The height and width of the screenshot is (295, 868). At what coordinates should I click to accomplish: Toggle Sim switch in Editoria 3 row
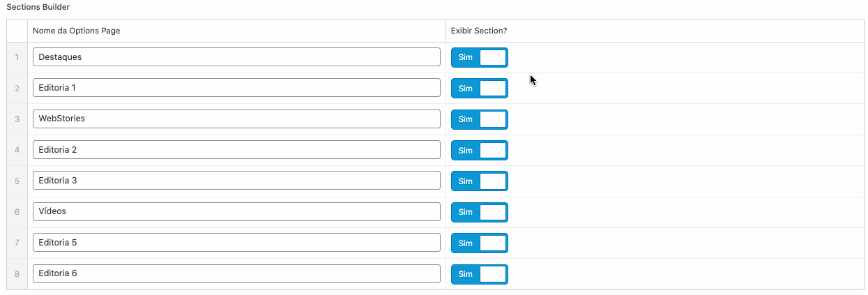tap(480, 181)
